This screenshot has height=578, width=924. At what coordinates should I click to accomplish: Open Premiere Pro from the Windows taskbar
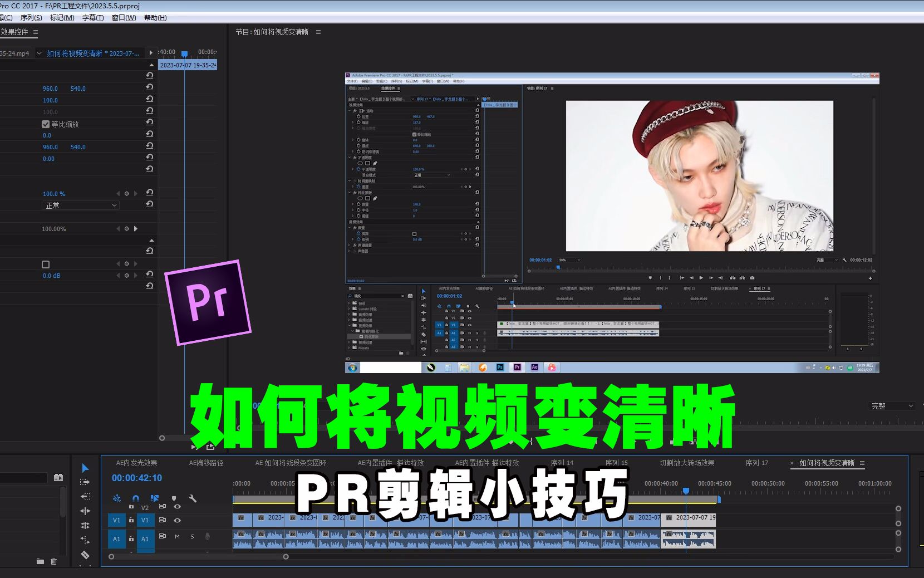pos(517,368)
